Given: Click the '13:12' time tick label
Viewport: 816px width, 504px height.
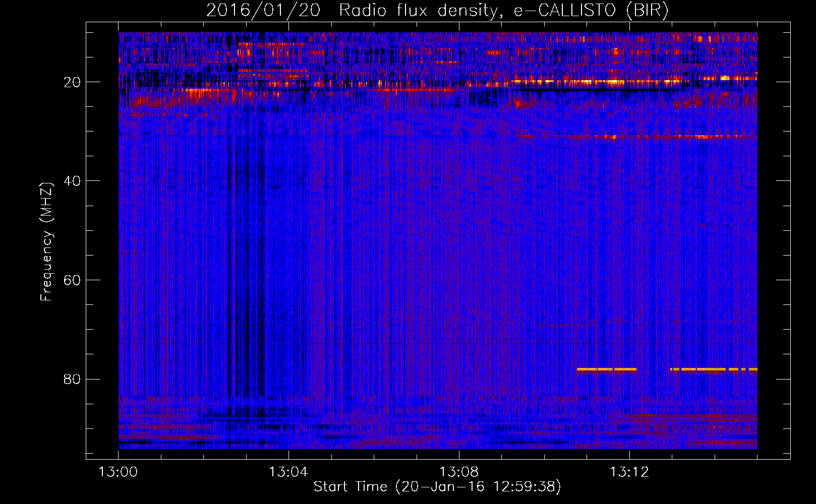Looking at the screenshot, I should (x=629, y=472).
